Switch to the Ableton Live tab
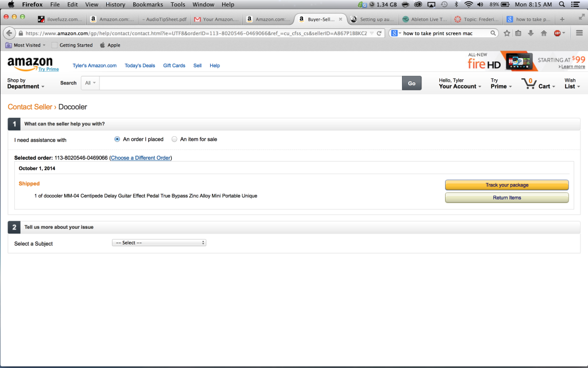 coord(424,19)
